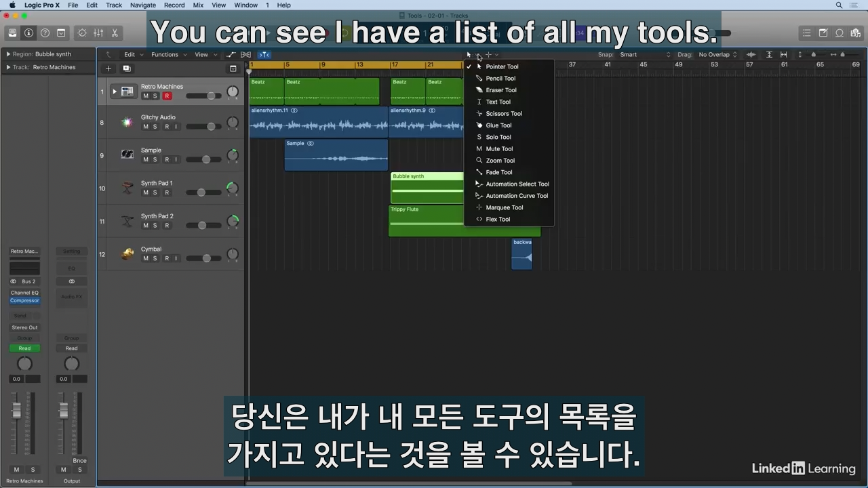
Task: Open the Drag No Overlap dropdown
Action: 718,54
